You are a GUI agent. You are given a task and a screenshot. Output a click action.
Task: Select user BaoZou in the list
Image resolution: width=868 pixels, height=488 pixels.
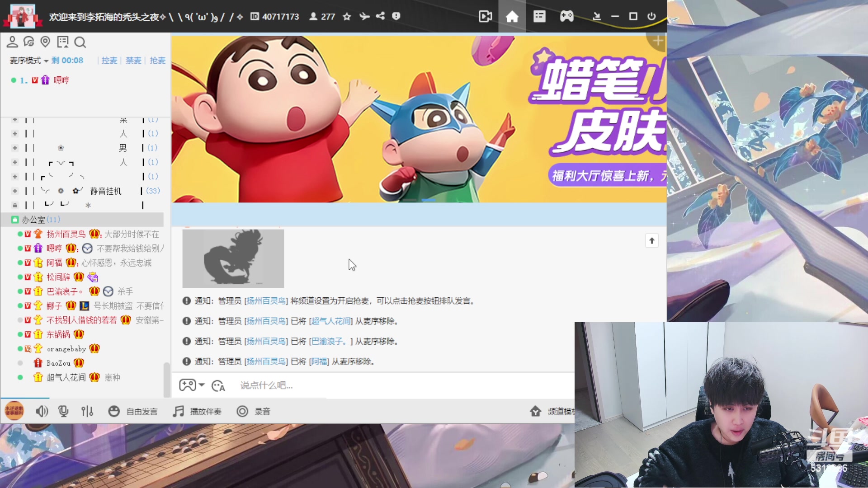pyautogui.click(x=58, y=363)
